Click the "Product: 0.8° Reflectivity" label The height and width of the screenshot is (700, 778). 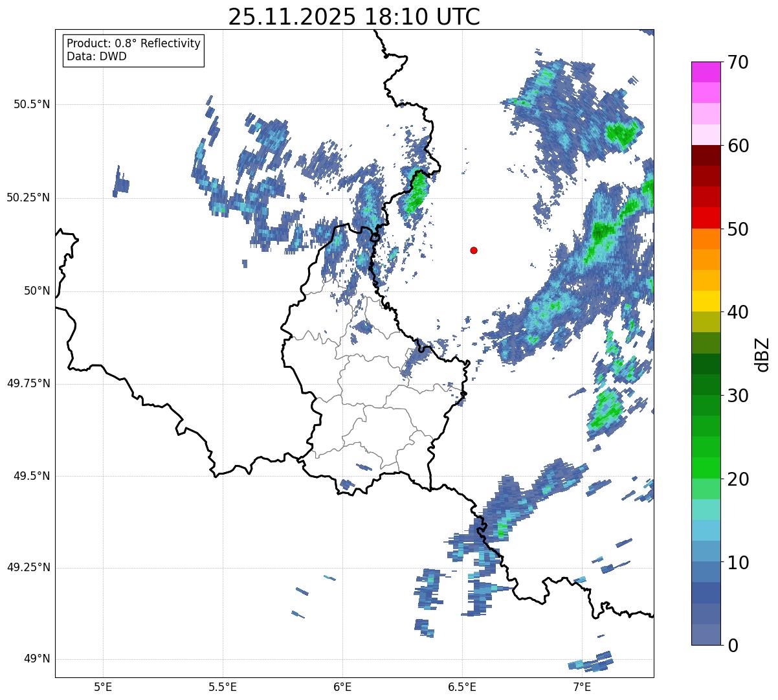click(134, 43)
